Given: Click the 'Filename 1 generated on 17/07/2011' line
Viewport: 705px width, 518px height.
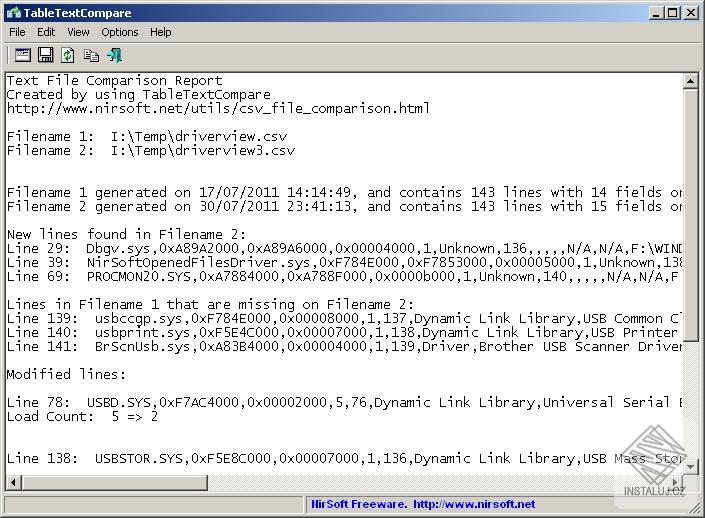Looking at the screenshot, I should coord(344,192).
